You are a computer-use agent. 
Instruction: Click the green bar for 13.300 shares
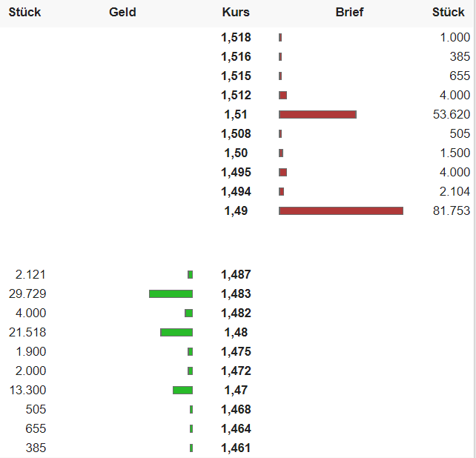[x=182, y=390]
